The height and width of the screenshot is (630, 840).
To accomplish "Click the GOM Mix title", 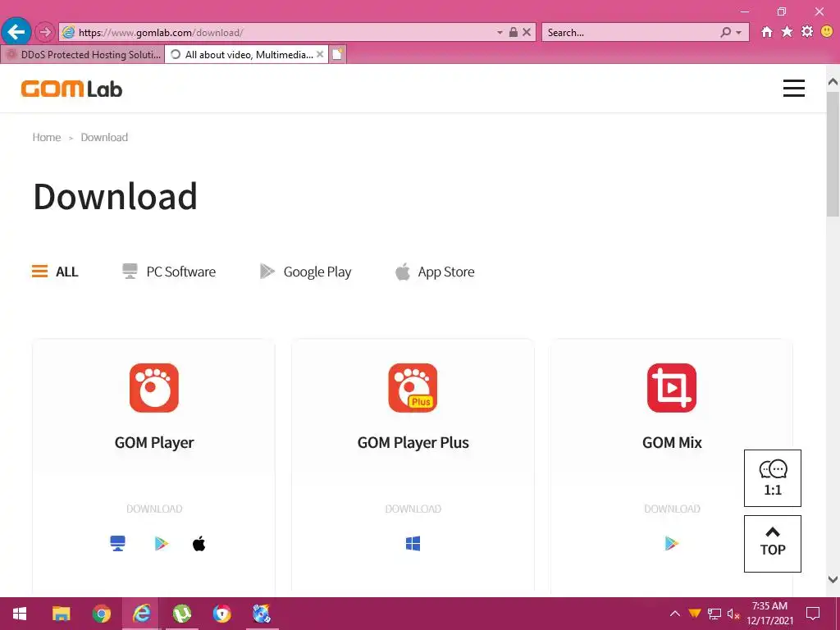I will coord(672,442).
